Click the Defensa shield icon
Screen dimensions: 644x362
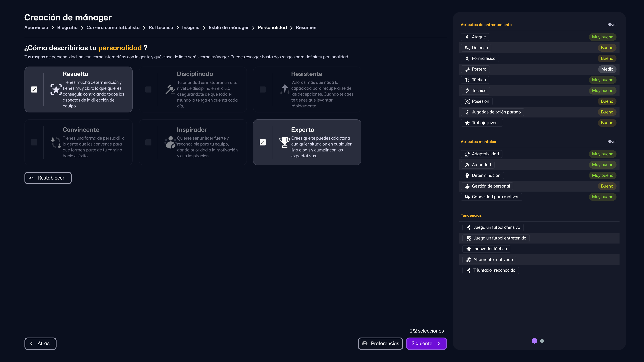pos(467,47)
